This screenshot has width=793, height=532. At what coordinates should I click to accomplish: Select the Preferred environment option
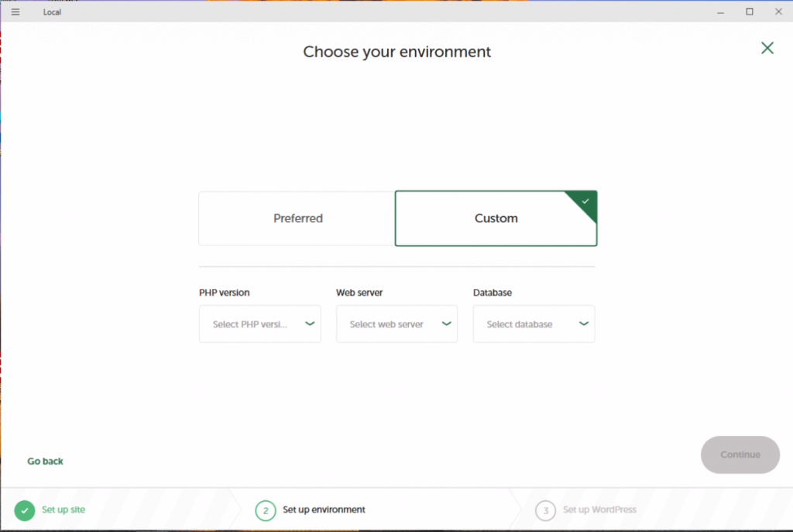click(297, 218)
